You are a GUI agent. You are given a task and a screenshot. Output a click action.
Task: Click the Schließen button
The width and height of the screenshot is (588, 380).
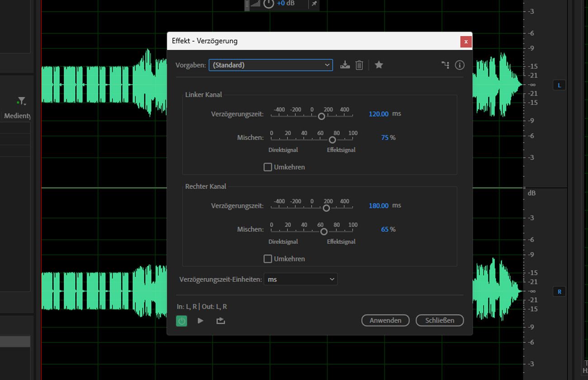click(x=439, y=320)
